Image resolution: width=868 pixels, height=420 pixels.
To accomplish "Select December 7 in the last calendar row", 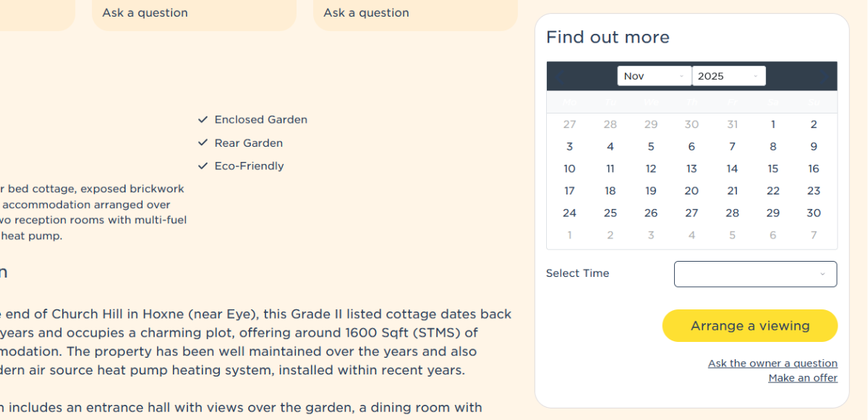I will [x=813, y=235].
